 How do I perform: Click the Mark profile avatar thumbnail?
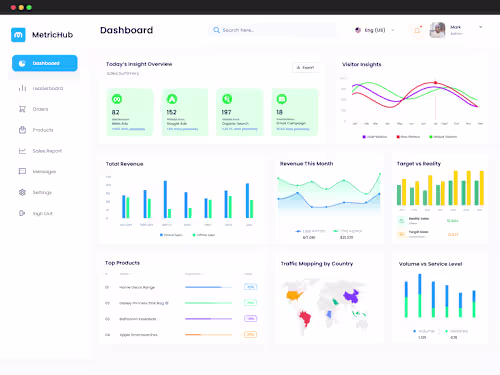click(x=438, y=30)
